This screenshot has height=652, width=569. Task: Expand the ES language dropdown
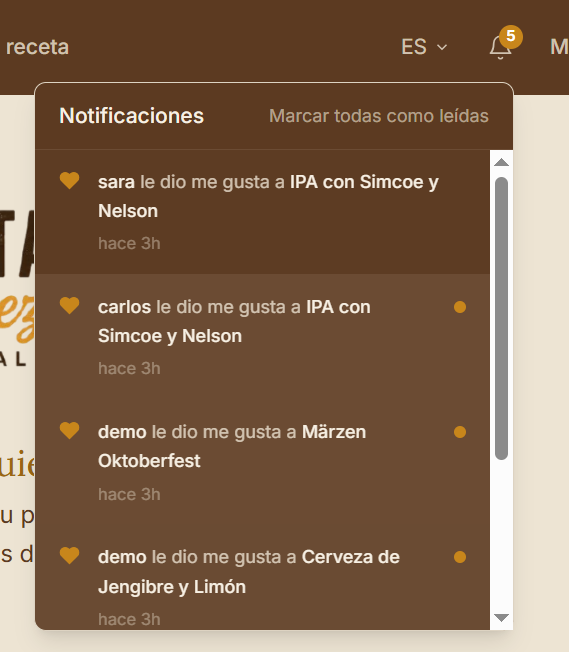(424, 47)
